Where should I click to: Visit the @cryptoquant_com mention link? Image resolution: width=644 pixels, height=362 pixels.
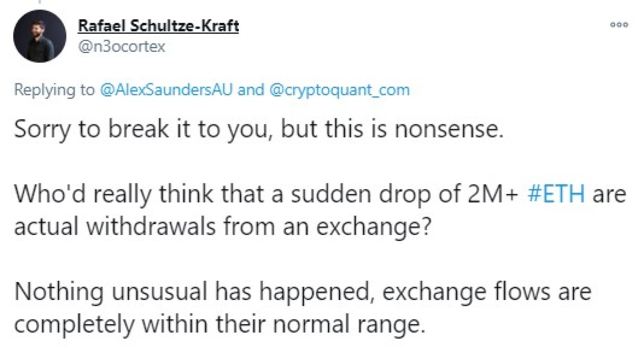point(339,89)
